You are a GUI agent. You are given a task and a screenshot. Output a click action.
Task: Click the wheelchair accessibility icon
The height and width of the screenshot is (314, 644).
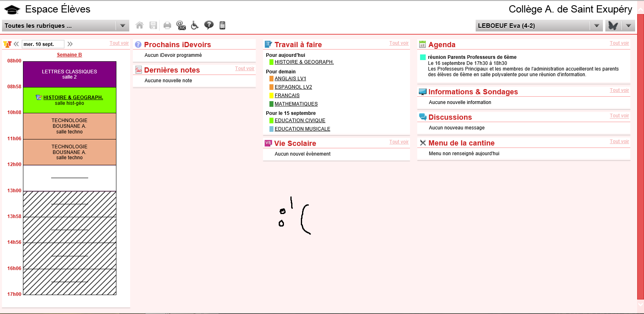pos(195,25)
